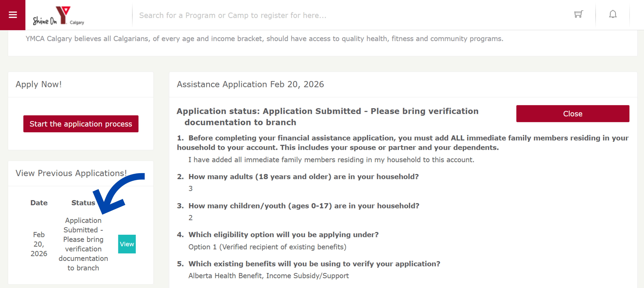Click the bold Application status heading

pos(327,116)
